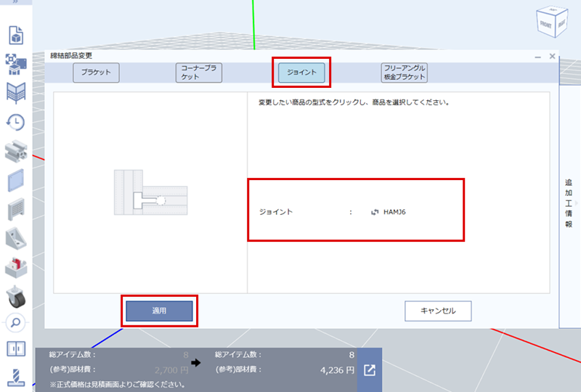
Task: Switch to the コーナーブラケット tab
Action: pyautogui.click(x=198, y=73)
